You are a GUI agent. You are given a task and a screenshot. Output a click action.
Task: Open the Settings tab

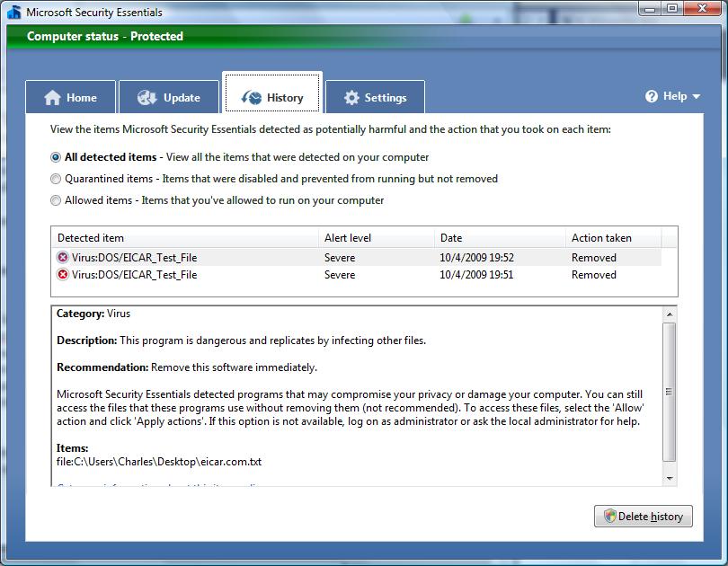[375, 97]
